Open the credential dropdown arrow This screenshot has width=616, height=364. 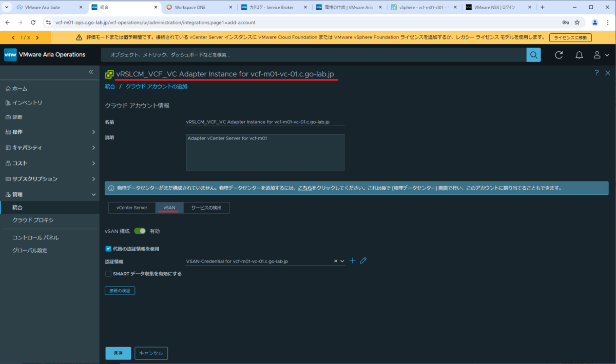pyautogui.click(x=342, y=261)
